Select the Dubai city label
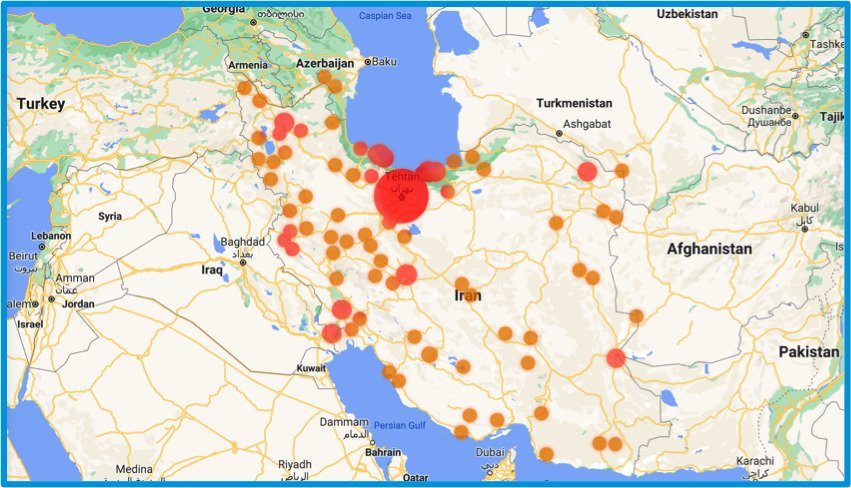Screen dimensions: 851x488 point(490,452)
